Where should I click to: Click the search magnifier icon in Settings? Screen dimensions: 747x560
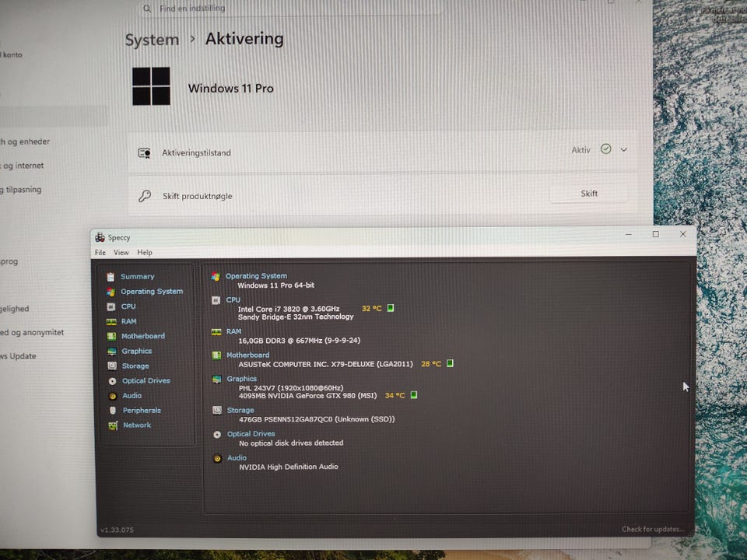[147, 9]
